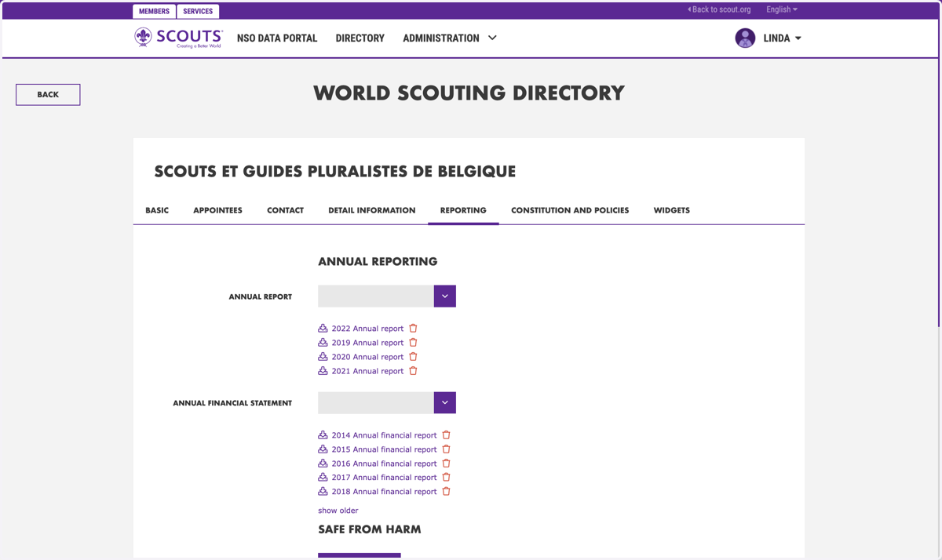Open the LINDA user menu
The image size is (942, 560).
(783, 38)
